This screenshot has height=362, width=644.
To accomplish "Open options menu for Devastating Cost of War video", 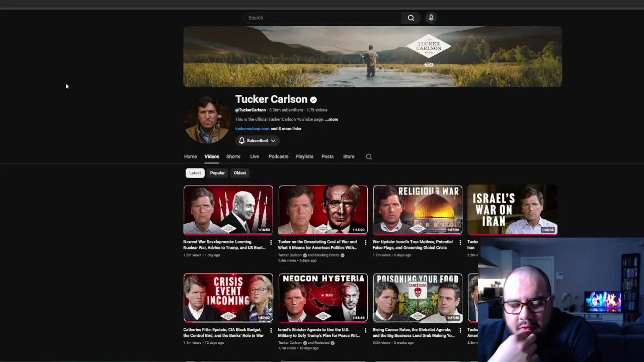I will (365, 243).
